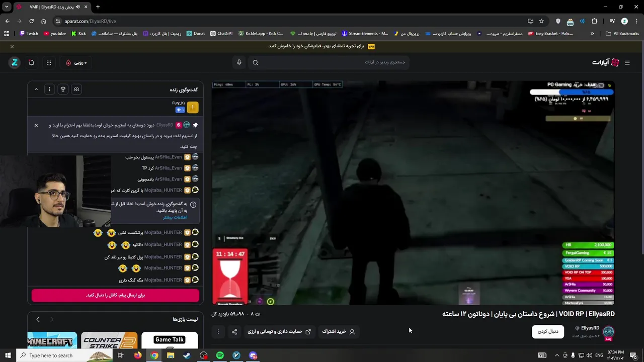Go back in browser history
This screenshot has height=362, width=644.
click(7, 21)
